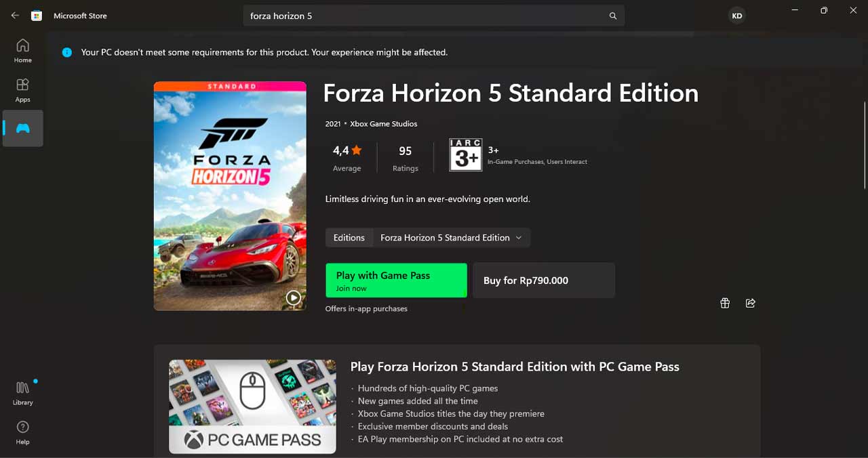
Task: Click the share icon
Action: tap(751, 303)
